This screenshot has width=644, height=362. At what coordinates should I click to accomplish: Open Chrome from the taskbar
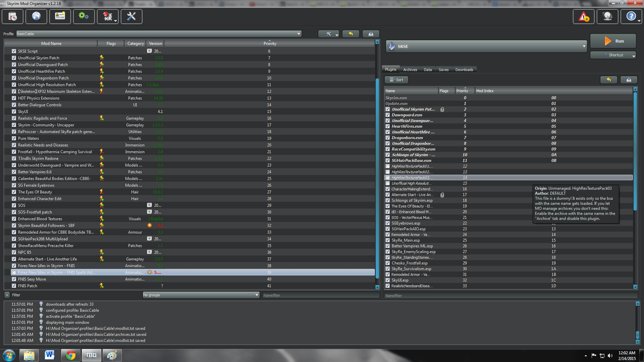click(x=70, y=355)
